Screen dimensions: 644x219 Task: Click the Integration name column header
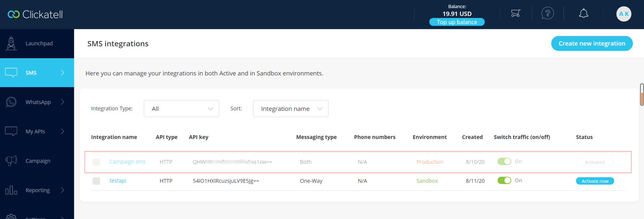point(114,137)
